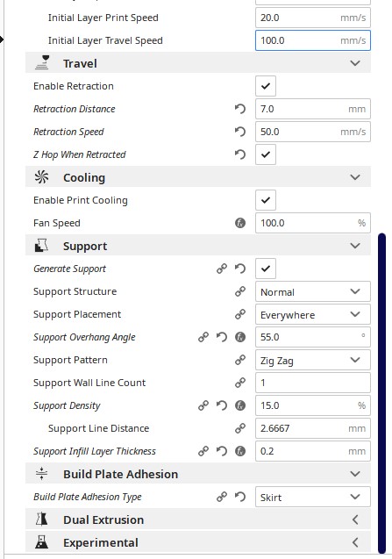The image size is (392, 559).
Task: Uncheck Z Hop When Retracted
Action: [266, 154]
